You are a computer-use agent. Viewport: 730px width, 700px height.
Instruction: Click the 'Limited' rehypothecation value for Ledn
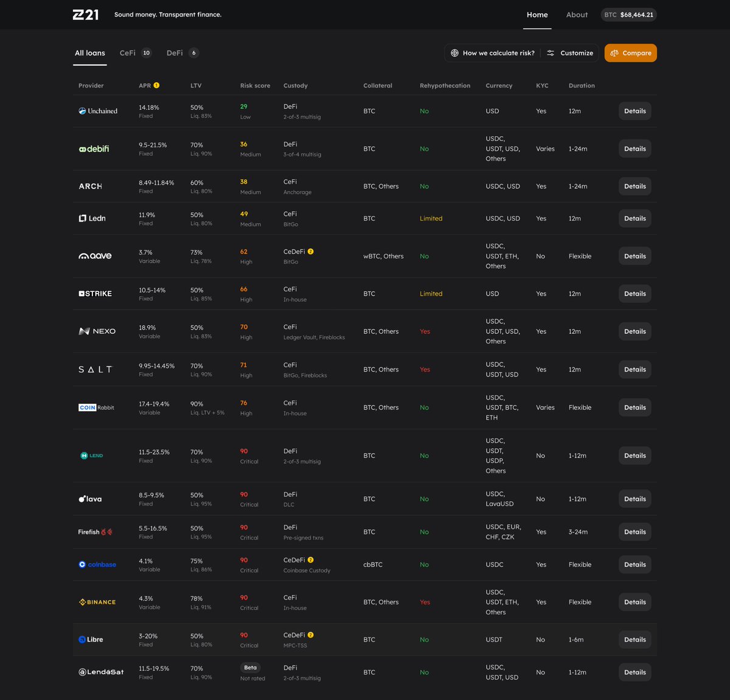(x=431, y=218)
